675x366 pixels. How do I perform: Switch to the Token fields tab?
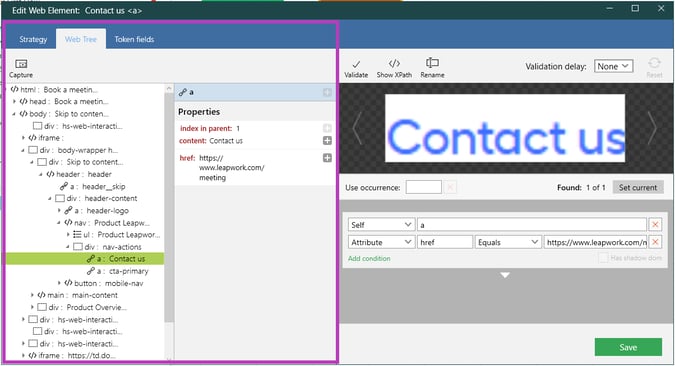[134, 39]
